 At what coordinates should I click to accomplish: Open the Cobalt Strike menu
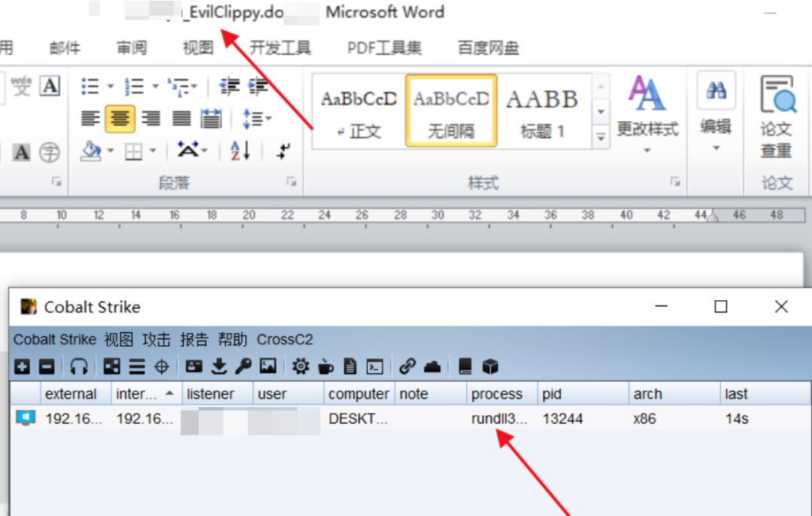[x=54, y=339]
